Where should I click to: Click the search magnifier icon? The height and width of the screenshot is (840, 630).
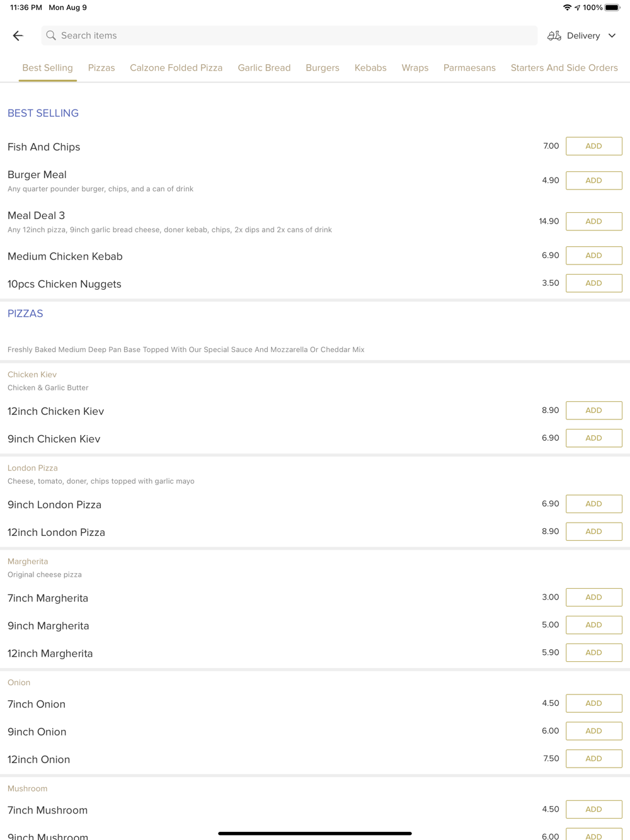51,36
